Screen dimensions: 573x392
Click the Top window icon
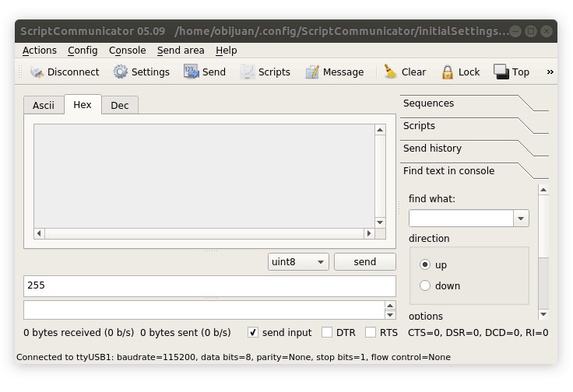(501, 72)
